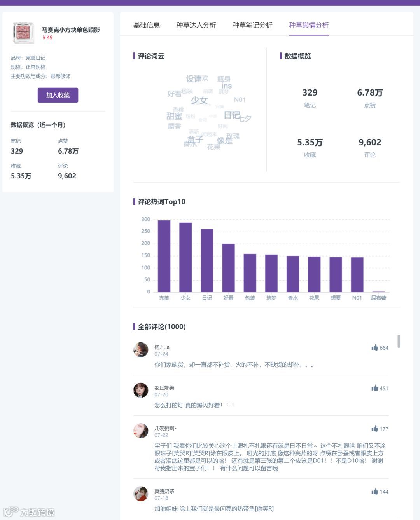
Task: Click 日记 in the word cloud
Action: point(232,115)
